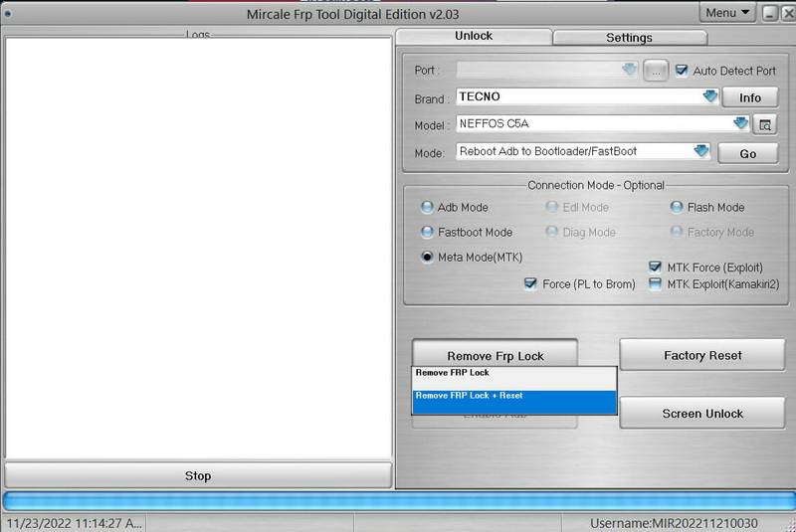
Task: Select the Meta Mode(MTK) radio button
Action: (427, 258)
